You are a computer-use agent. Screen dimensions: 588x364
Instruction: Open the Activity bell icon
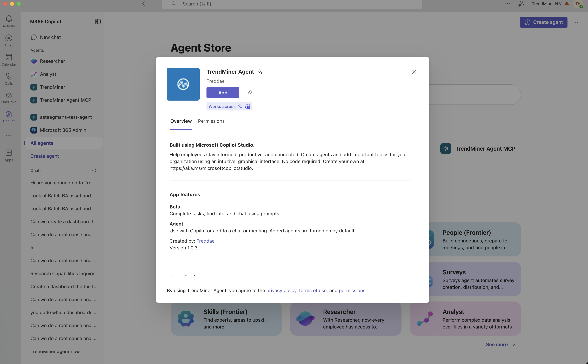[9, 21]
